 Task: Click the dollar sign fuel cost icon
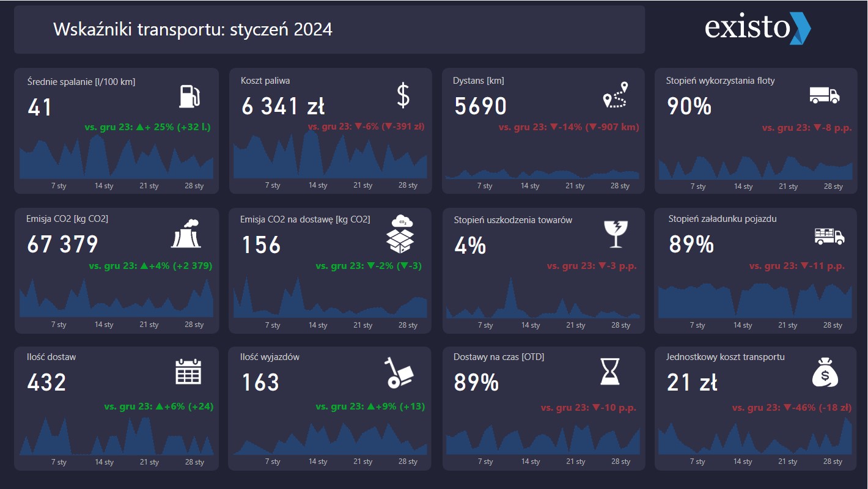tap(403, 96)
